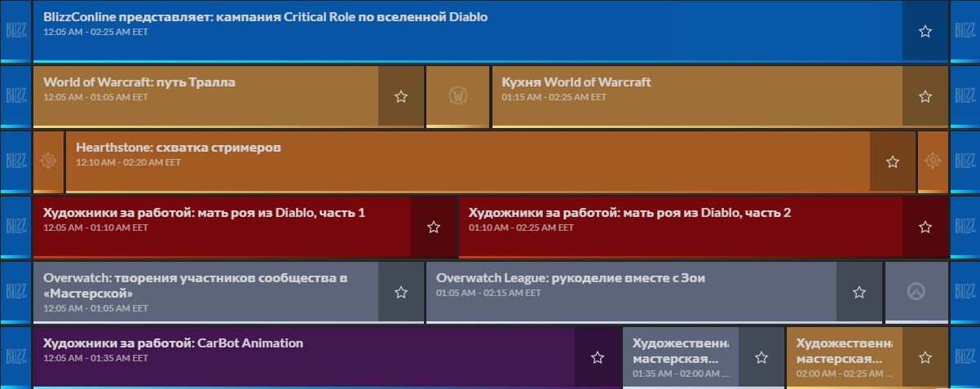Click left Blizz logo in мать роя Diablo row
Viewport: 980px width, 389px height.
point(15,227)
